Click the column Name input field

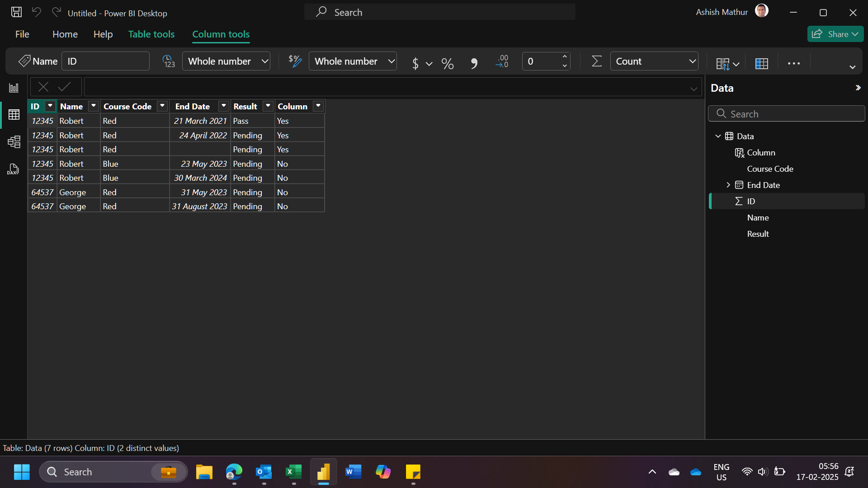pyautogui.click(x=105, y=61)
